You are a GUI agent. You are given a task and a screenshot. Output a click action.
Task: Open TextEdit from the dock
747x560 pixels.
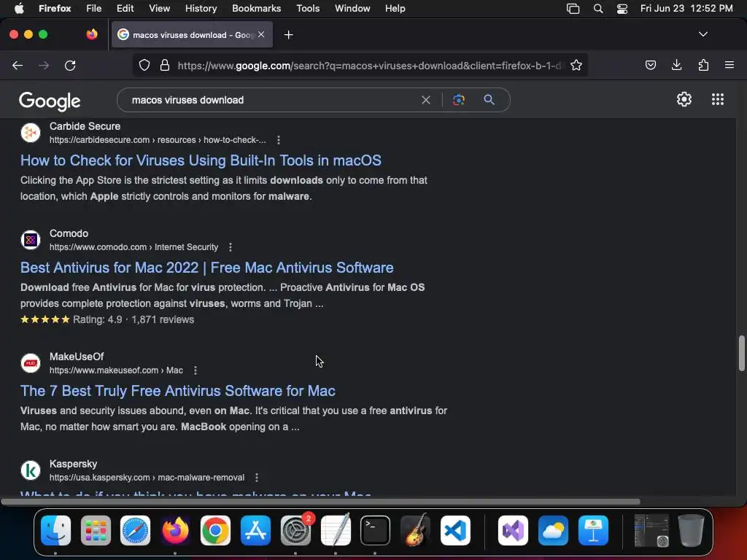click(336, 530)
